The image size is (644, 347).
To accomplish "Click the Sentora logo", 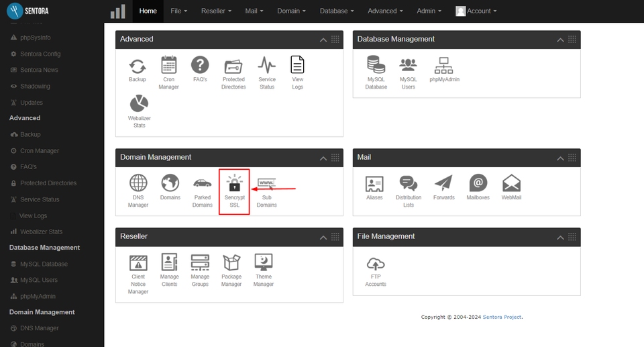I will tap(28, 11).
